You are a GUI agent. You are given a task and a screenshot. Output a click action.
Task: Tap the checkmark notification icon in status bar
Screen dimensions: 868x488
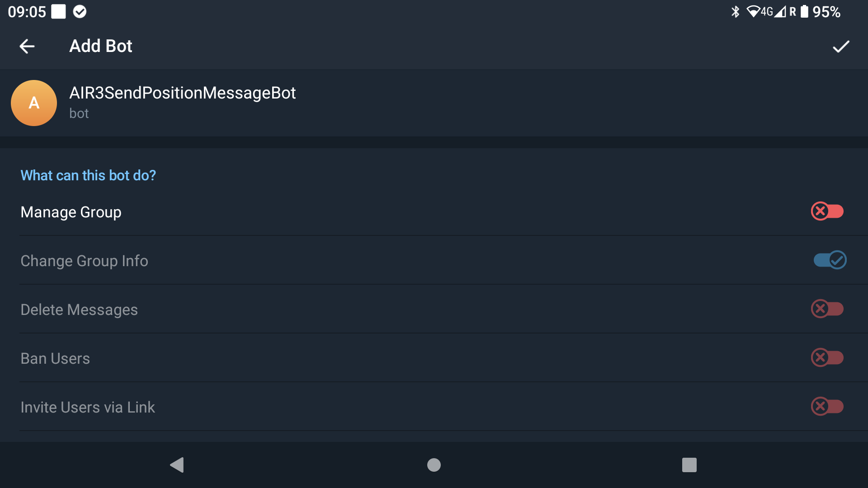pos(80,12)
